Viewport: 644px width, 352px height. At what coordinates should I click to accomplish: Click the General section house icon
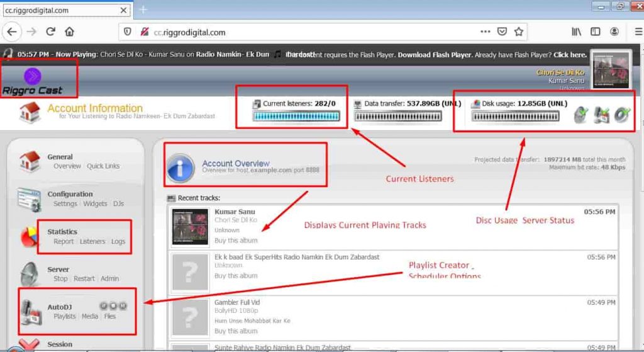tap(30, 161)
